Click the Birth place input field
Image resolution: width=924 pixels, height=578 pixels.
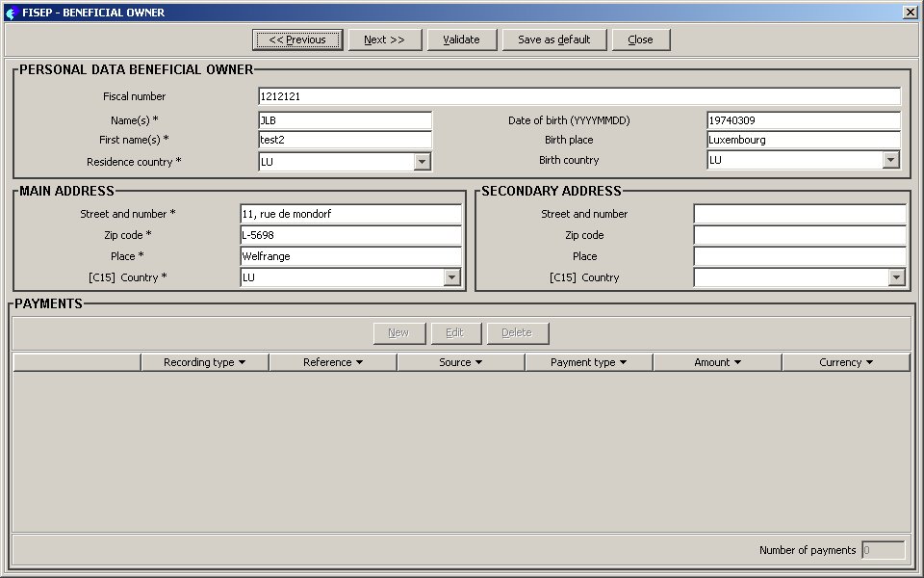pyautogui.click(x=803, y=140)
